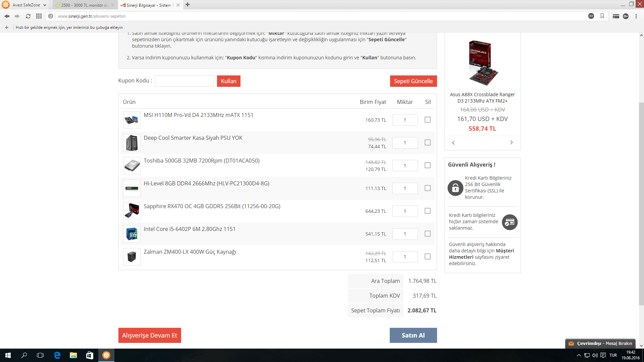Show next product in sidebar carousel
Screen dimensions: 644x362
(511, 142)
